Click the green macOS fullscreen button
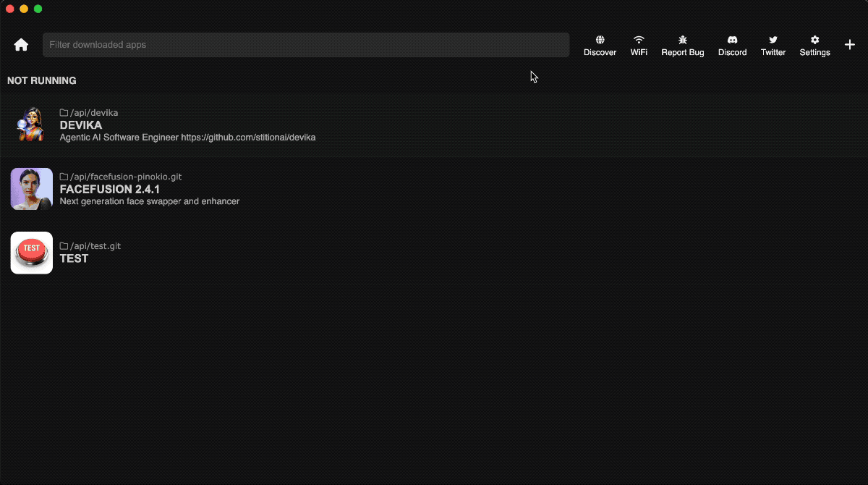868x485 pixels. 38,9
